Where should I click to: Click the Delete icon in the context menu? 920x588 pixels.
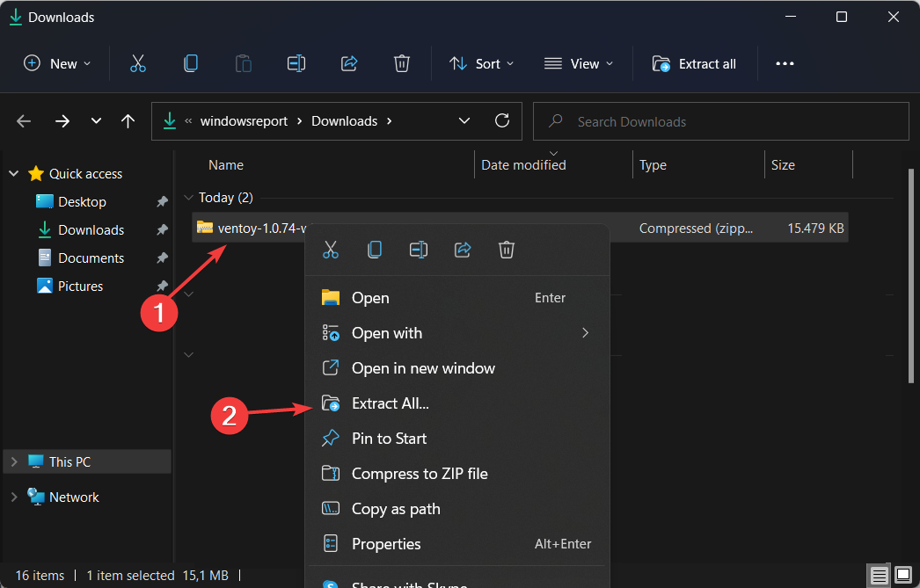coord(507,250)
